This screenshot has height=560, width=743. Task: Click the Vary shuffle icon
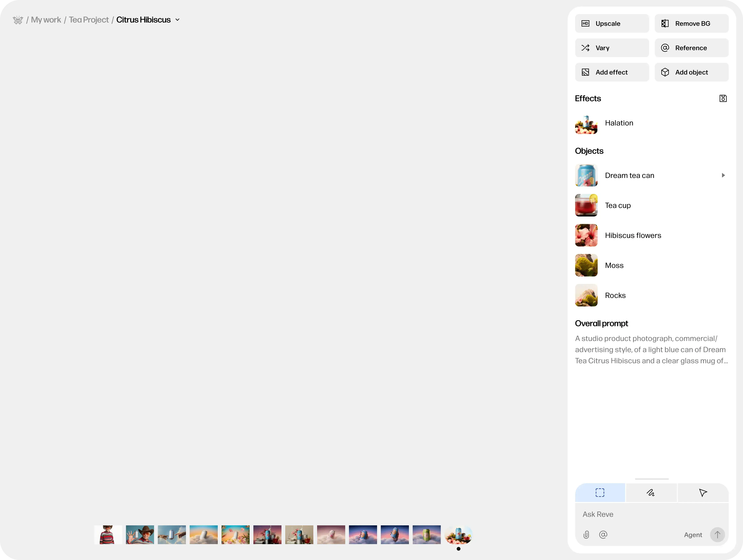(x=585, y=48)
